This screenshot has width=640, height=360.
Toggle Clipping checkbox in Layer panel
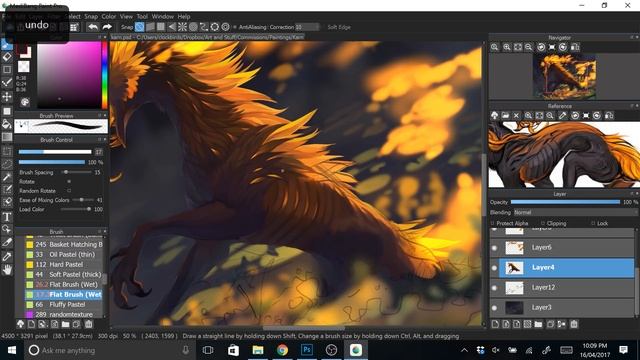[543, 223]
